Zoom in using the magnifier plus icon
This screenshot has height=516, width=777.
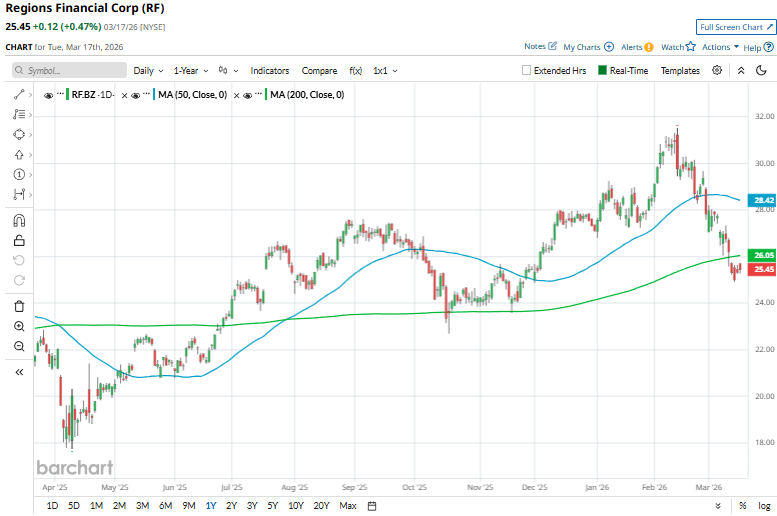click(x=19, y=326)
